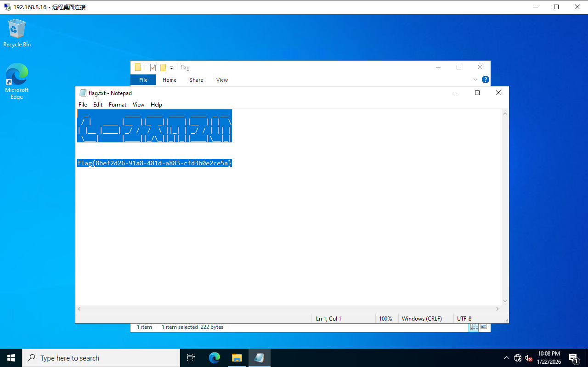Click the Notepad taskbar icon
The image size is (588, 367).
click(259, 358)
